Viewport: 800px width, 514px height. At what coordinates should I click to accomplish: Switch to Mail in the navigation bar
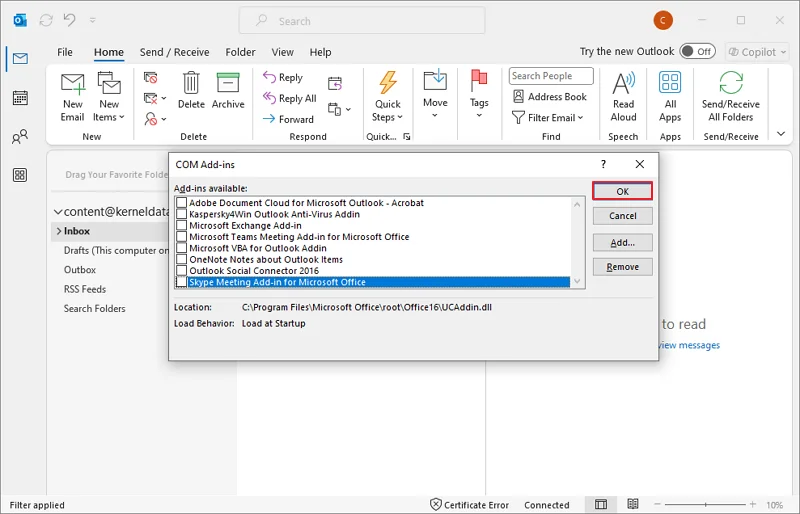(20, 59)
